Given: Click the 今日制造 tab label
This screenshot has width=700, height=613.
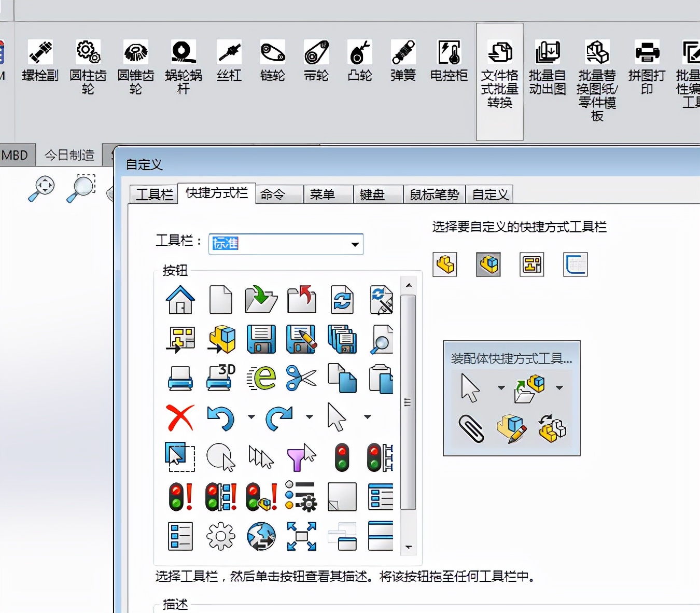Looking at the screenshot, I should (x=69, y=155).
